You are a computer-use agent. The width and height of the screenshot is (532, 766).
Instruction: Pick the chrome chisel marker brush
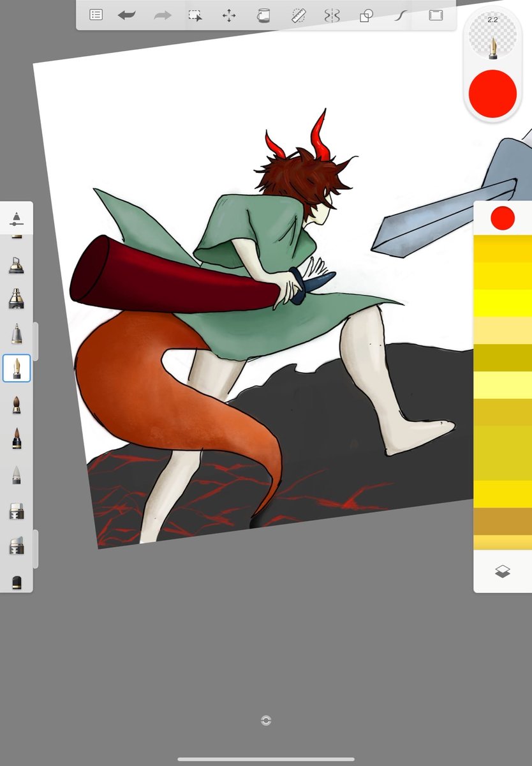coord(17,298)
